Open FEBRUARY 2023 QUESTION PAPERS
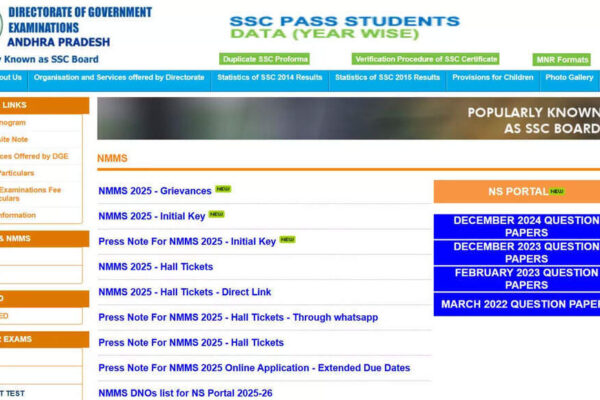 point(517,279)
